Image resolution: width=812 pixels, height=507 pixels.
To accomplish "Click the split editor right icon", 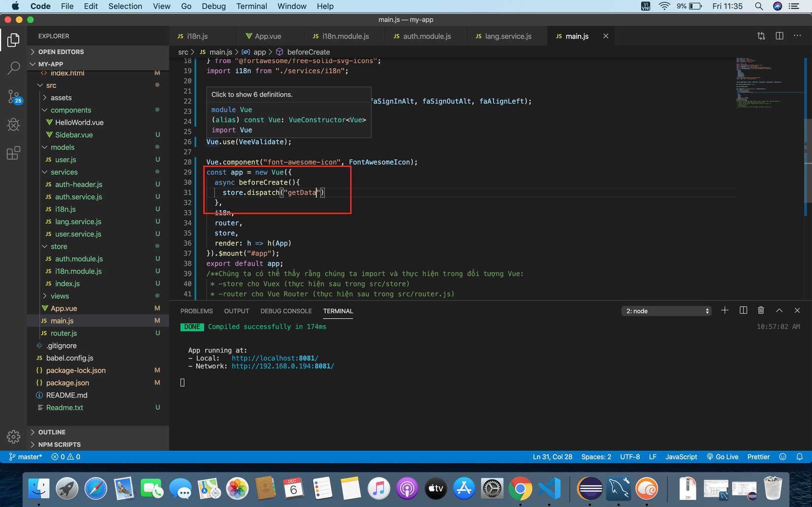I will click(x=780, y=36).
